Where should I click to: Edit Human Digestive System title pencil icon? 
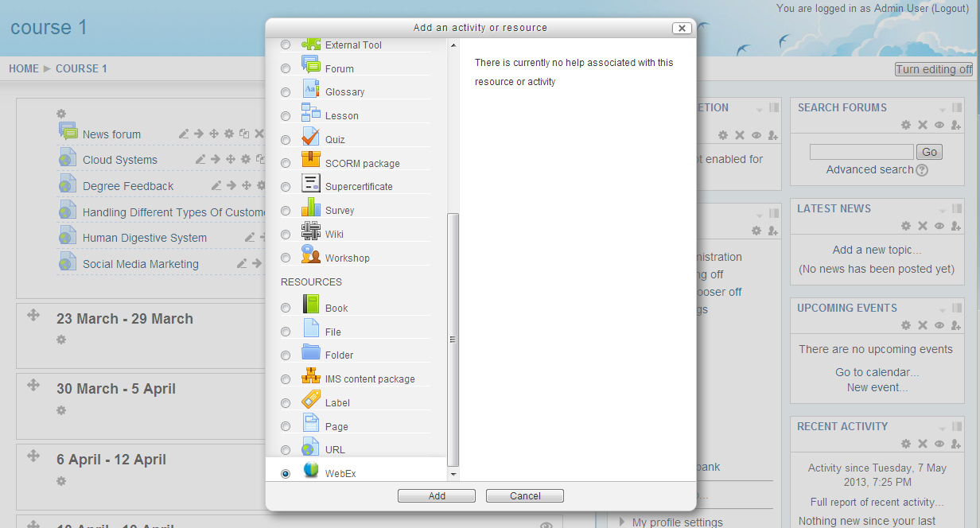tap(250, 238)
